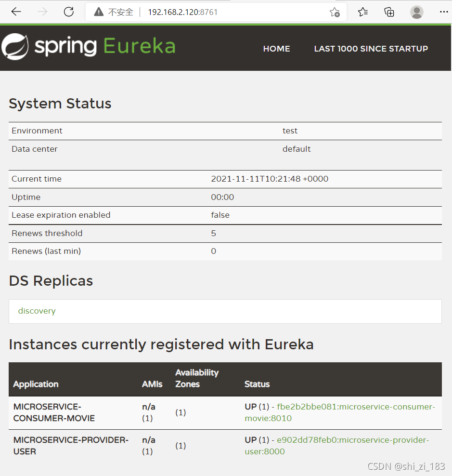This screenshot has height=476, width=452.
Task: Open microservice-consumer-movie:8010 instance link
Action: tap(340, 412)
